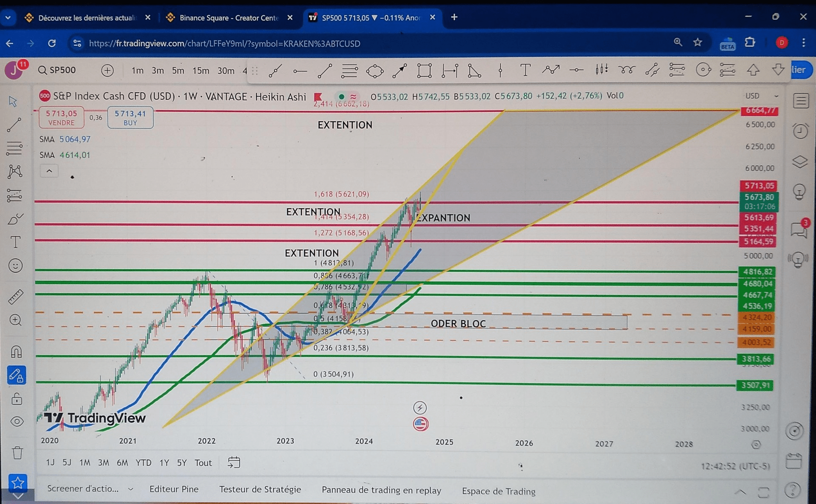Viewport: 816px width, 504px height.
Task: Click the 5713,41 BUY button
Action: (130, 118)
